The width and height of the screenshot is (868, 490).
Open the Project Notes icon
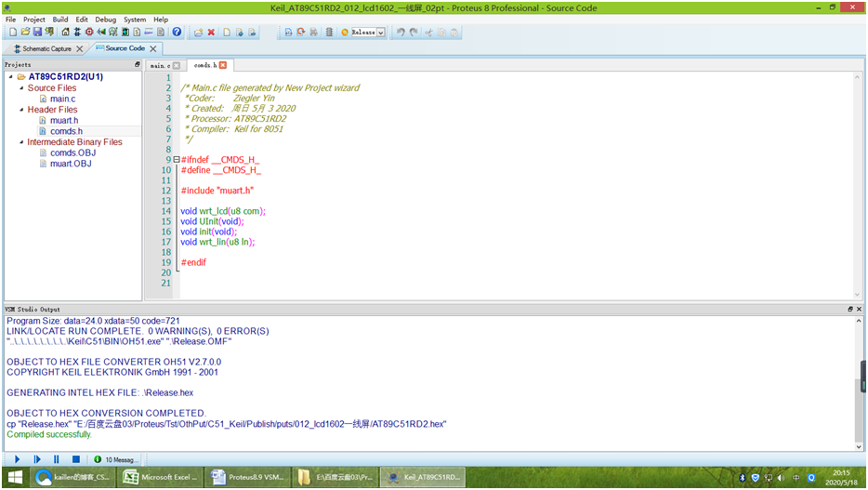tap(161, 33)
